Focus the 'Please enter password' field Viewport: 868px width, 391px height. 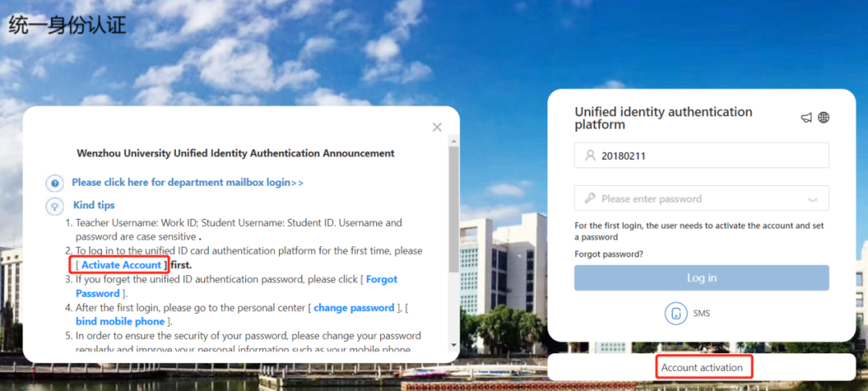click(702, 198)
